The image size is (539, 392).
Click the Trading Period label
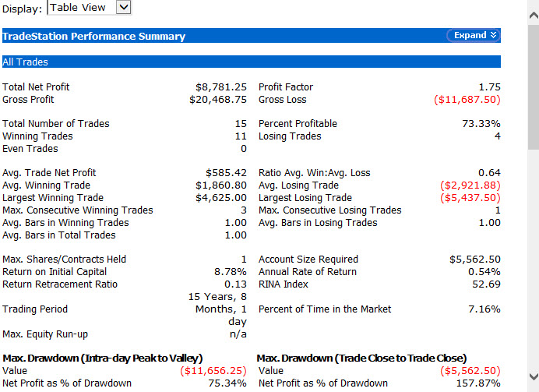(35, 309)
